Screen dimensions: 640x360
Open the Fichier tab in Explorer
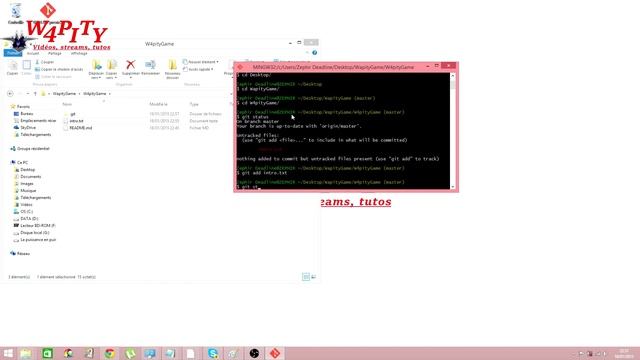[12, 53]
